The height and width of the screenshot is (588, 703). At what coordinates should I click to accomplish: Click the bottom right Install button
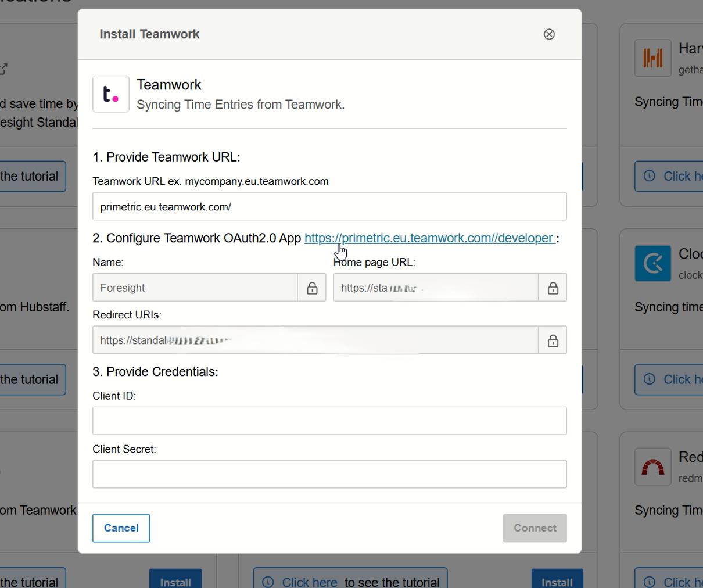[x=557, y=579]
